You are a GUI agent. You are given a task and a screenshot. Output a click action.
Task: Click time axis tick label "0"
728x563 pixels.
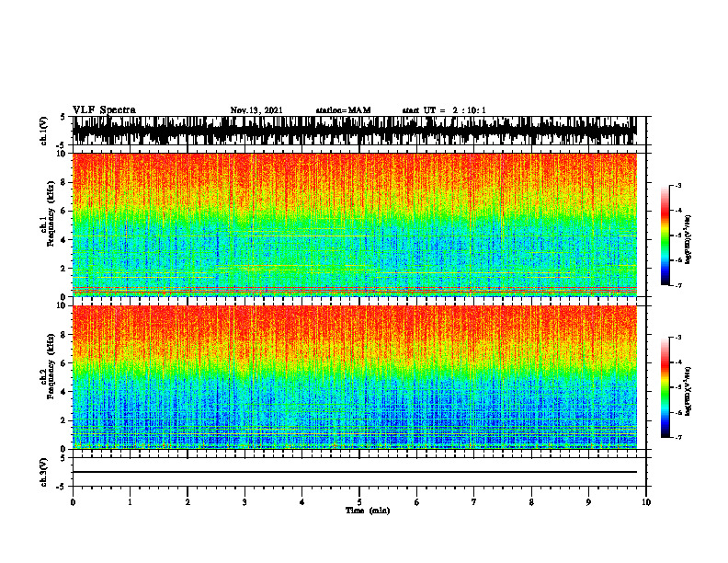coord(73,502)
